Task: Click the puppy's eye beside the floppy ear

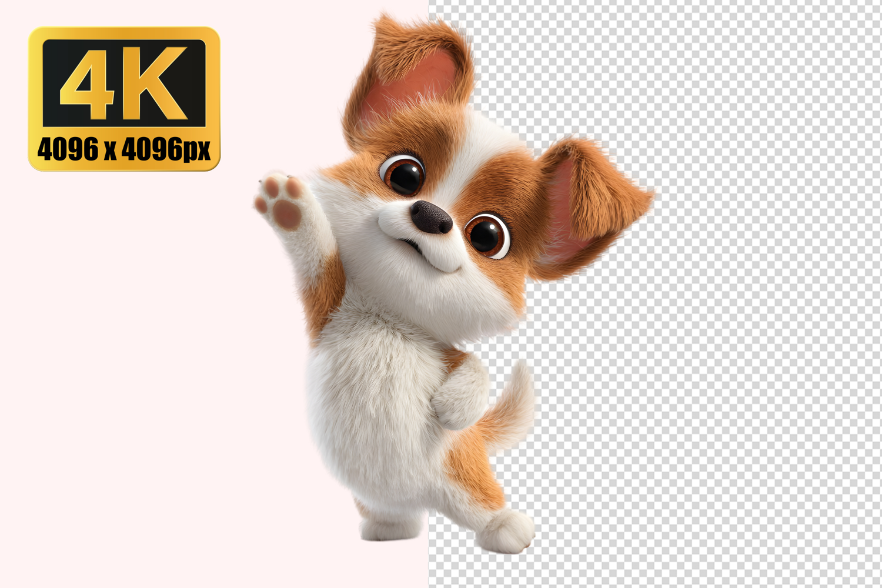Action: point(487,235)
